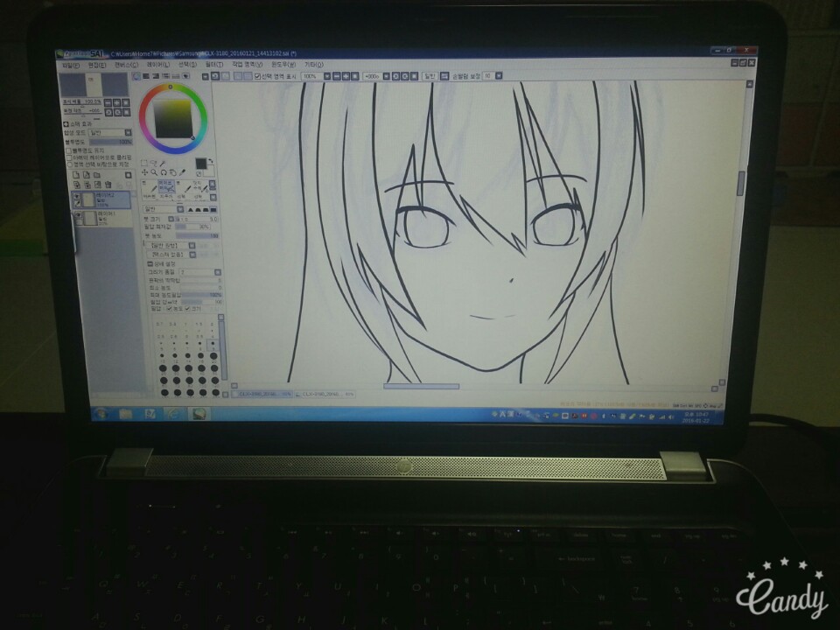
Task: Toggle 크기 size pressure checkbox
Action: coord(187,309)
